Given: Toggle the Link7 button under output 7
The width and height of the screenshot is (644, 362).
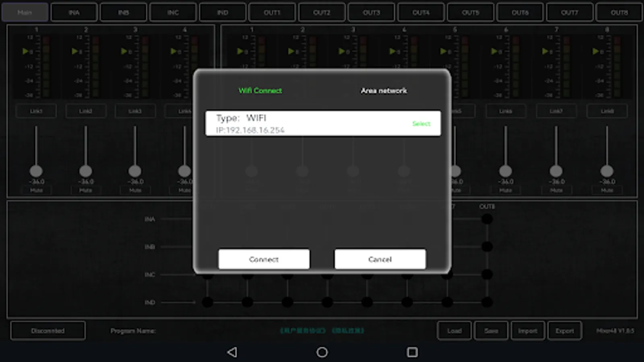Looking at the screenshot, I should [556, 111].
